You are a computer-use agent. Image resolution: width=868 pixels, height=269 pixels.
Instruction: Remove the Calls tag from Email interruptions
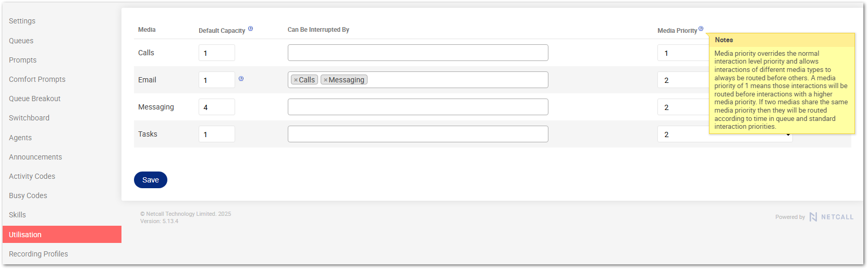(x=296, y=80)
